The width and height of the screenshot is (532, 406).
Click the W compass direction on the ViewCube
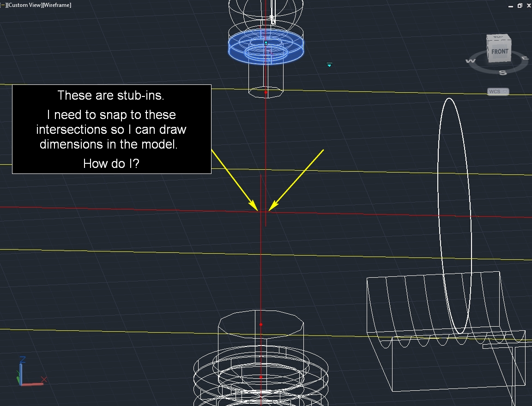pyautogui.click(x=471, y=60)
